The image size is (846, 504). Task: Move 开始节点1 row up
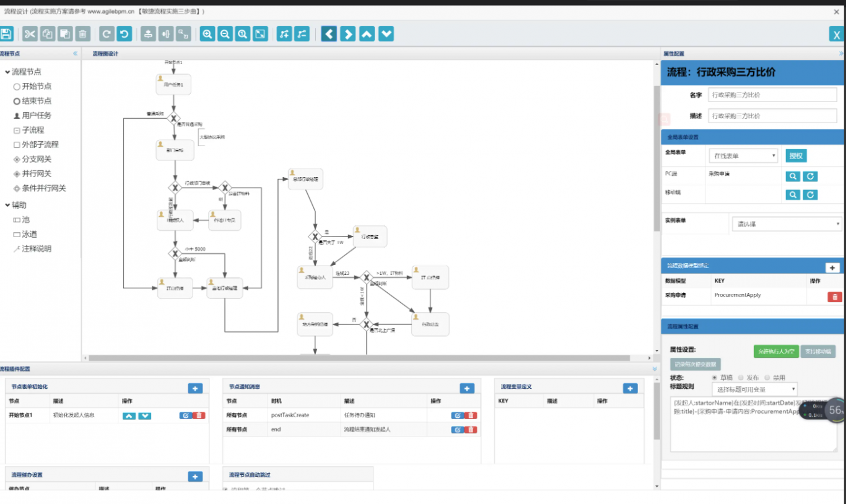pos(129,415)
